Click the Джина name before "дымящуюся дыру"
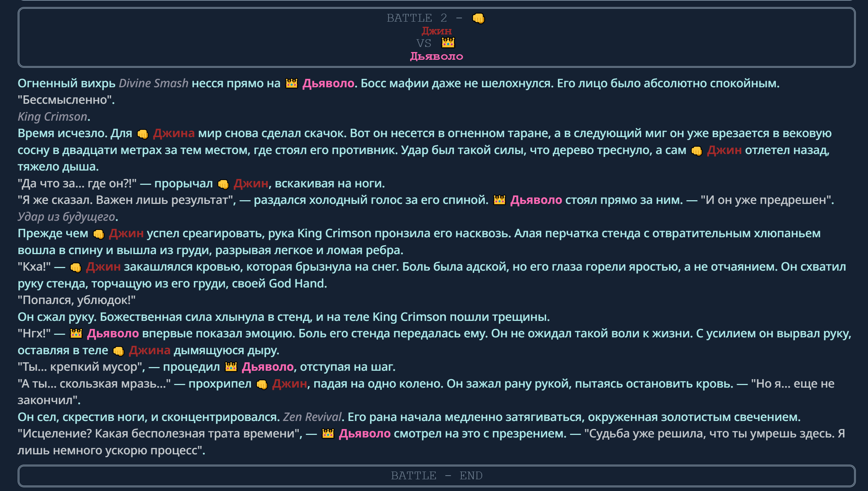The width and height of the screenshot is (868, 491). 149,350
